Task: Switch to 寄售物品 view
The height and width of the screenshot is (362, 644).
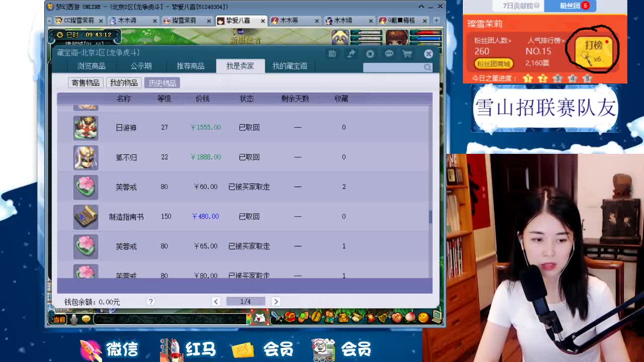Action: (86, 83)
